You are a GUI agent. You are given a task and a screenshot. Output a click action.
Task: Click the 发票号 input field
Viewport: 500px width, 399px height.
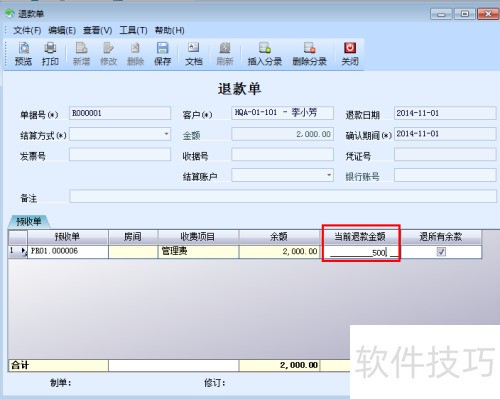pyautogui.click(x=120, y=155)
